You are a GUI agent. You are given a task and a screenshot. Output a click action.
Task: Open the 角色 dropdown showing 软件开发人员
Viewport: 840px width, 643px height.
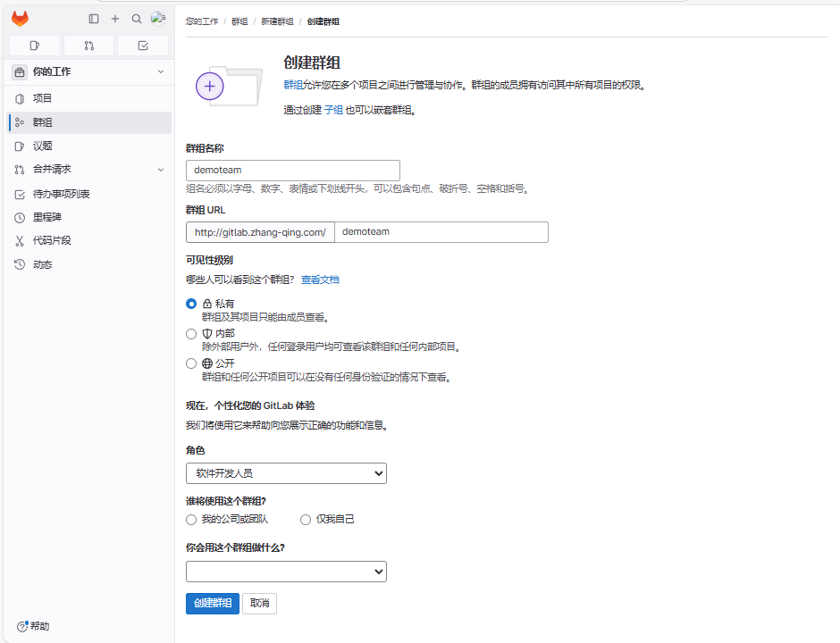[x=286, y=473]
